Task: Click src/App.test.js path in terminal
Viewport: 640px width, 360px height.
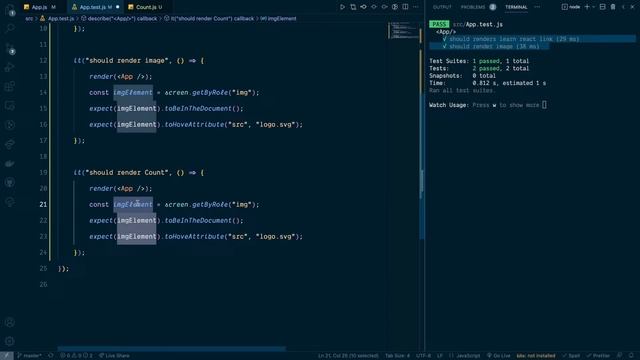Action: [x=478, y=24]
